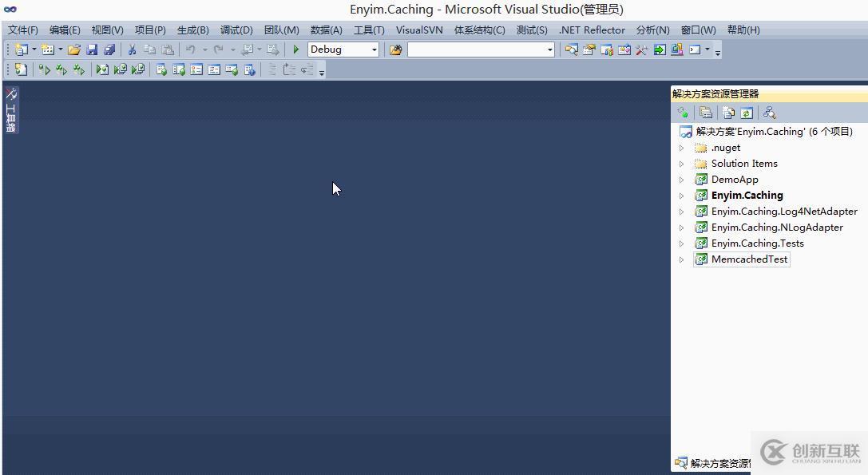
Task: Click the Undo arrow icon
Action: 190,49
